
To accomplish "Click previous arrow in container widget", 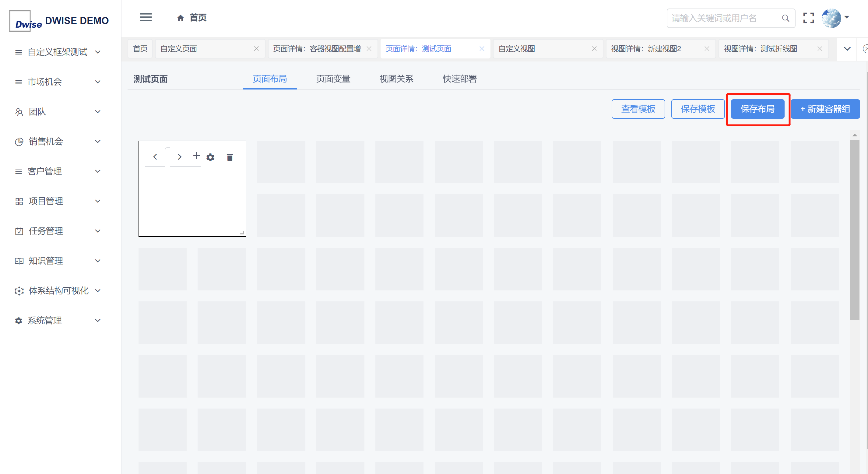I will [x=155, y=157].
